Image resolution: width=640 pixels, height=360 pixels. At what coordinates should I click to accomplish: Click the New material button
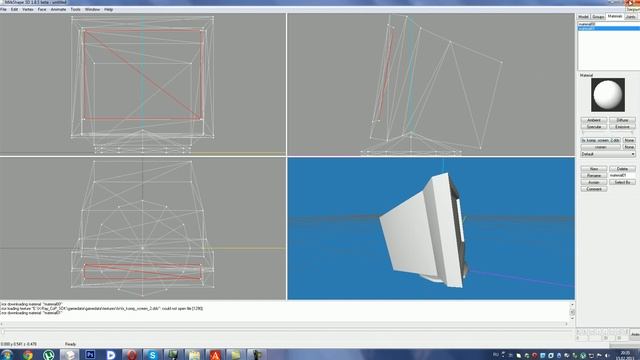click(x=594, y=169)
